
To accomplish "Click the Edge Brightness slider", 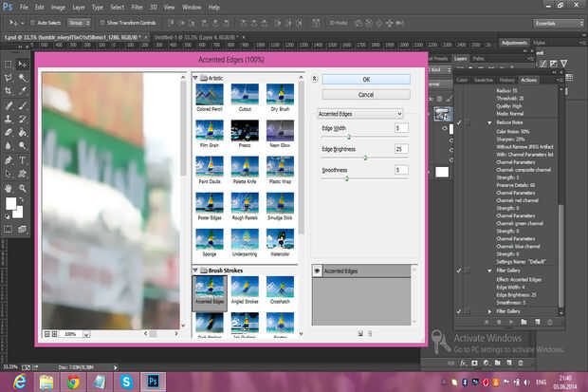I will click(365, 158).
